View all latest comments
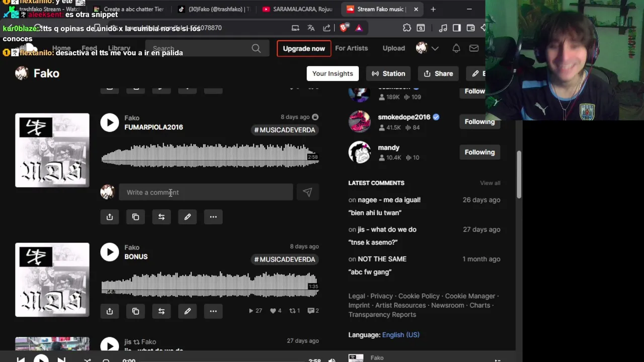 490,183
